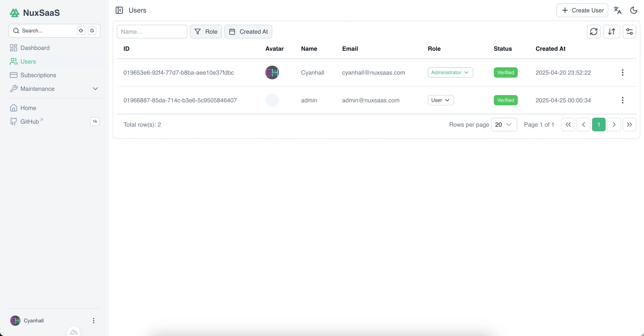Open Cyanhall account options menu
The image size is (644, 336).
click(93, 320)
